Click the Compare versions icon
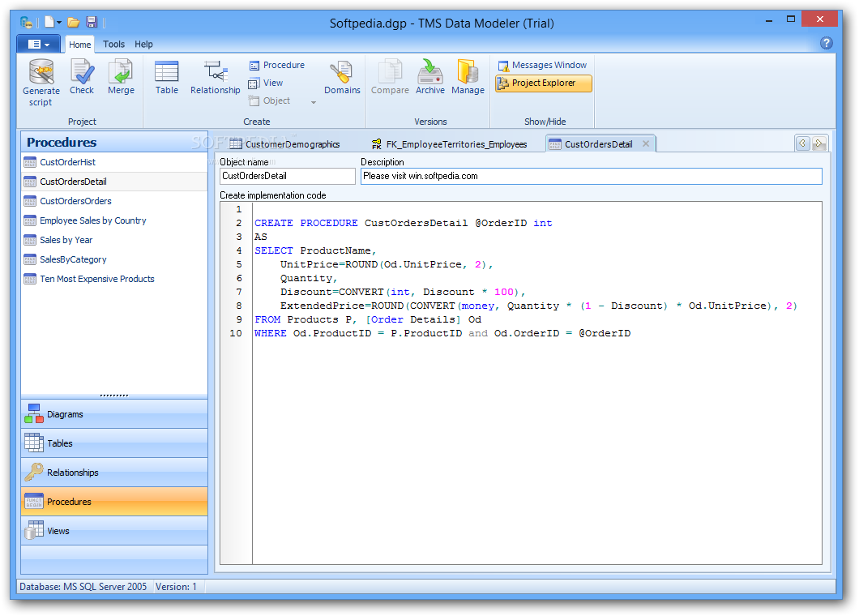 390,77
